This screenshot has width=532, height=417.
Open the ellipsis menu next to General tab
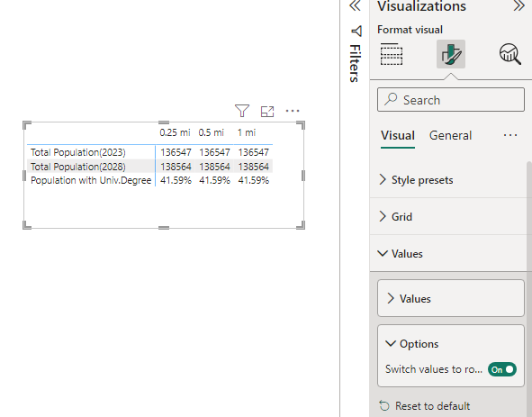coord(510,135)
